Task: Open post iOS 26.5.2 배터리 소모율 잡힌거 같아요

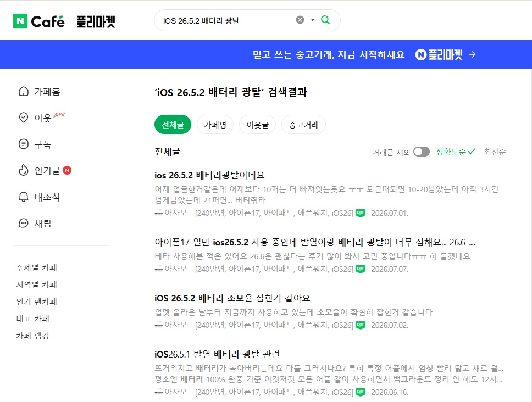Action: (x=232, y=298)
